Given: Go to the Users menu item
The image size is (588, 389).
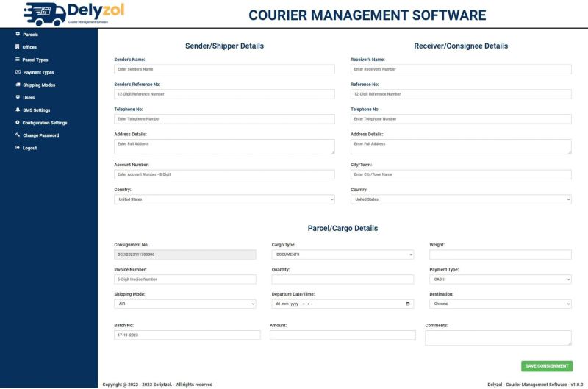Looking at the screenshot, I should tap(29, 97).
